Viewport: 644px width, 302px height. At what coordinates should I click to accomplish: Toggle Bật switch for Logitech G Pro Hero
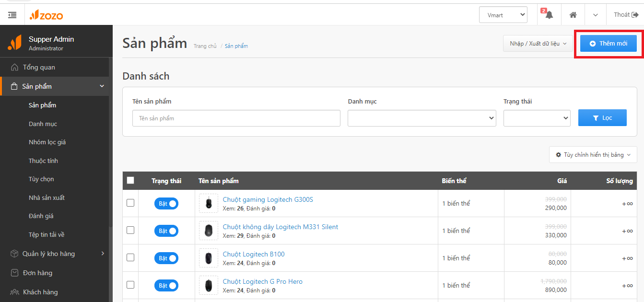pos(166,286)
